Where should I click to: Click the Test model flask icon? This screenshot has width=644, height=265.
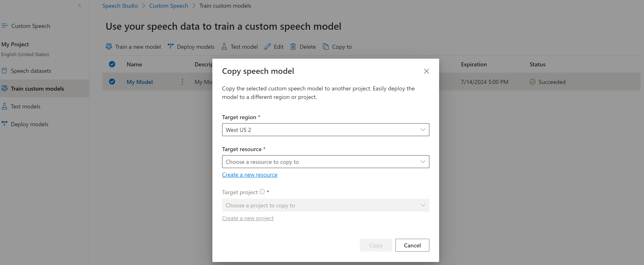224,47
